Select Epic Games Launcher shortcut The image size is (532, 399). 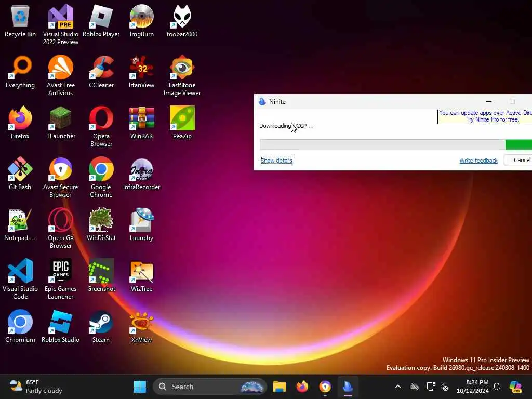[60, 279]
